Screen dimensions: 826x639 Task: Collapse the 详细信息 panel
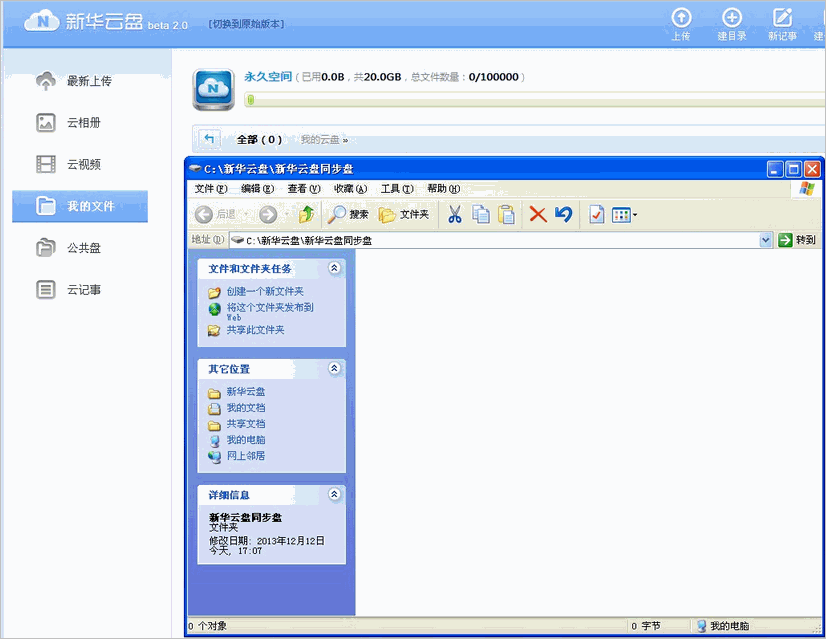[x=334, y=494]
